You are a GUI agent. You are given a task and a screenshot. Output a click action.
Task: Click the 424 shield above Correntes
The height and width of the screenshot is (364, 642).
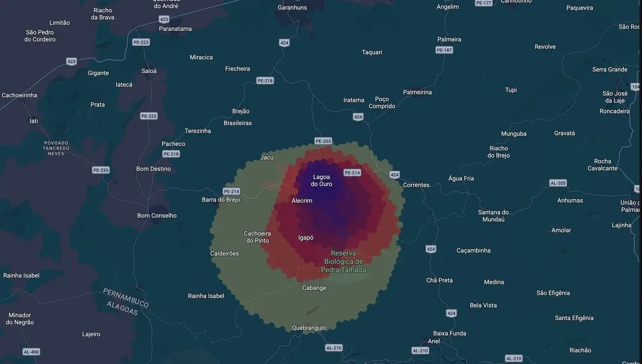394,175
